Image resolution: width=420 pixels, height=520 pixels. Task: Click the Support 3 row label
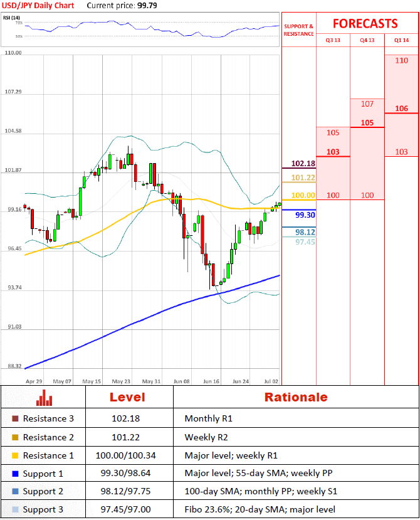coord(43,510)
